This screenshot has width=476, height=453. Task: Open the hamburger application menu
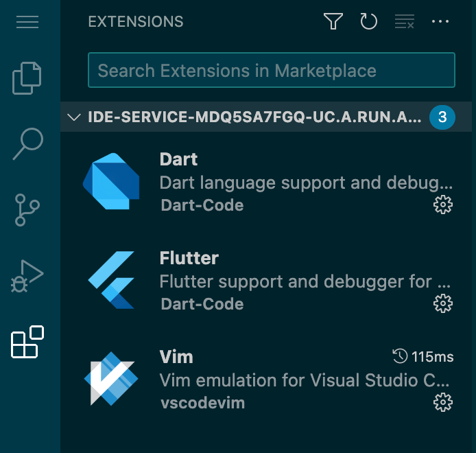tap(27, 22)
